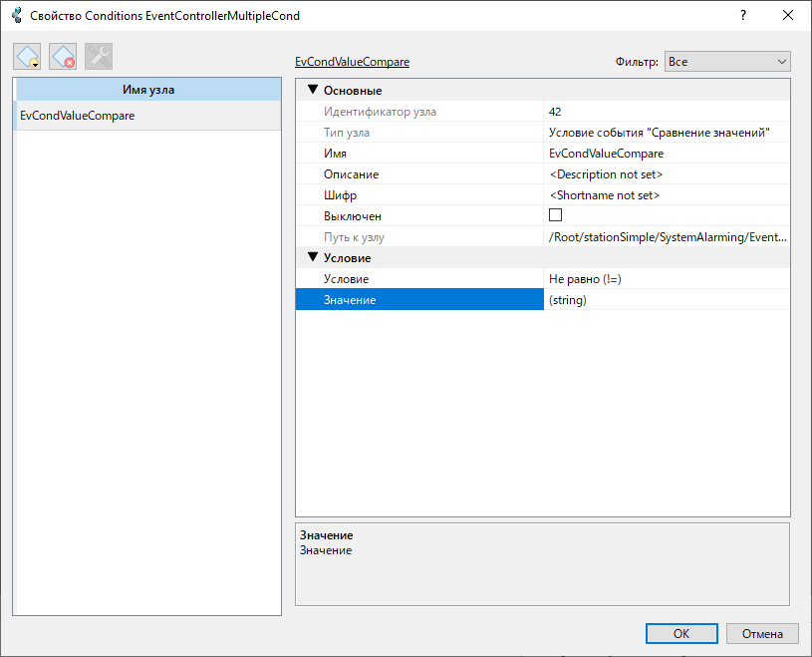Click the Описание value Description not set
The height and width of the screenshot is (657, 812).
(667, 174)
